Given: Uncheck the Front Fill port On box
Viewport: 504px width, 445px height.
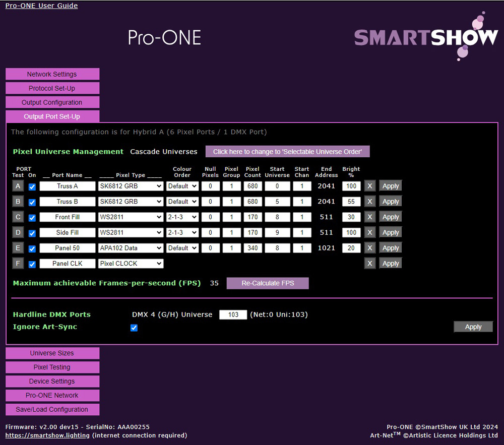Looking at the screenshot, I should coord(32,218).
